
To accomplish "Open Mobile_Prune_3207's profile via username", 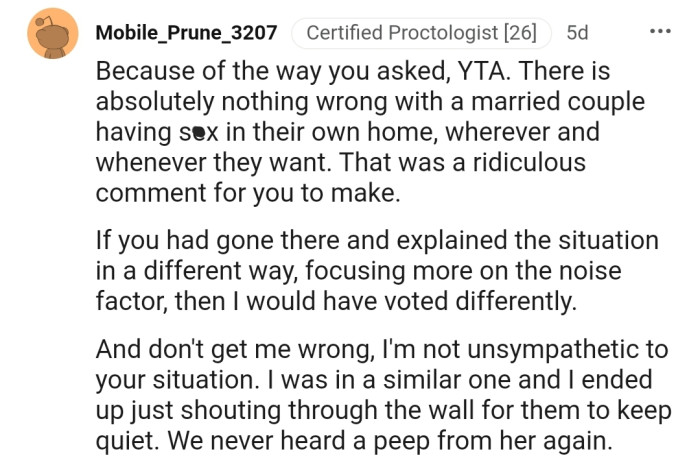I will (186, 33).
